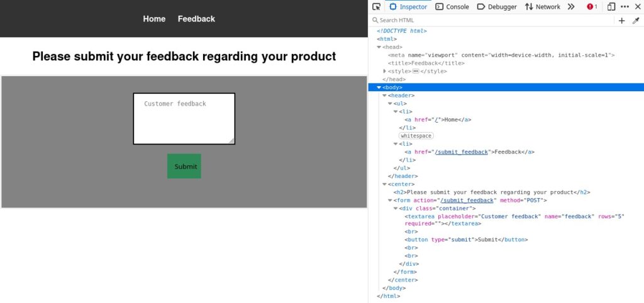The height and width of the screenshot is (303, 644).
Task: Select the closing html tag
Action: click(x=388, y=295)
